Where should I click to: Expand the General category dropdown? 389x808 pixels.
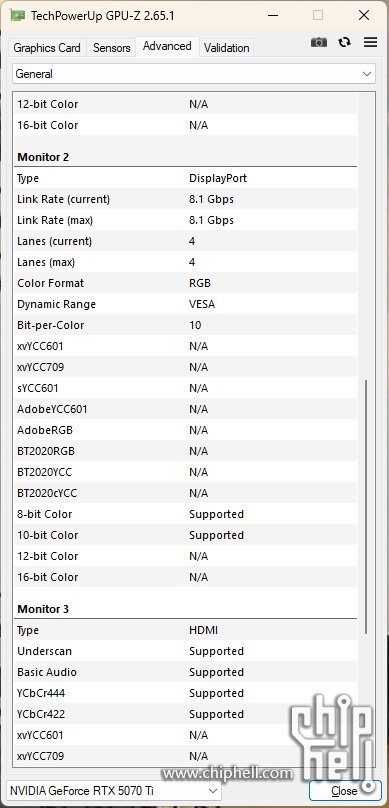point(193,74)
